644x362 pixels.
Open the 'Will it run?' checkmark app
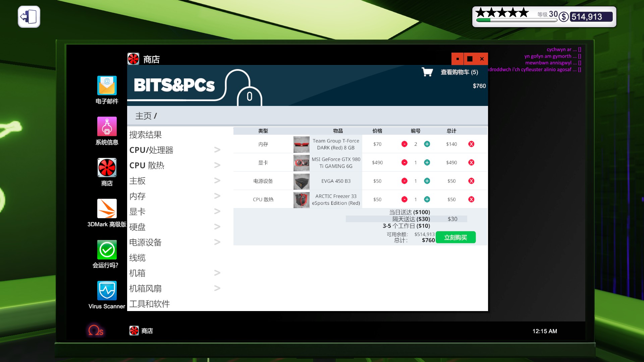tap(107, 250)
